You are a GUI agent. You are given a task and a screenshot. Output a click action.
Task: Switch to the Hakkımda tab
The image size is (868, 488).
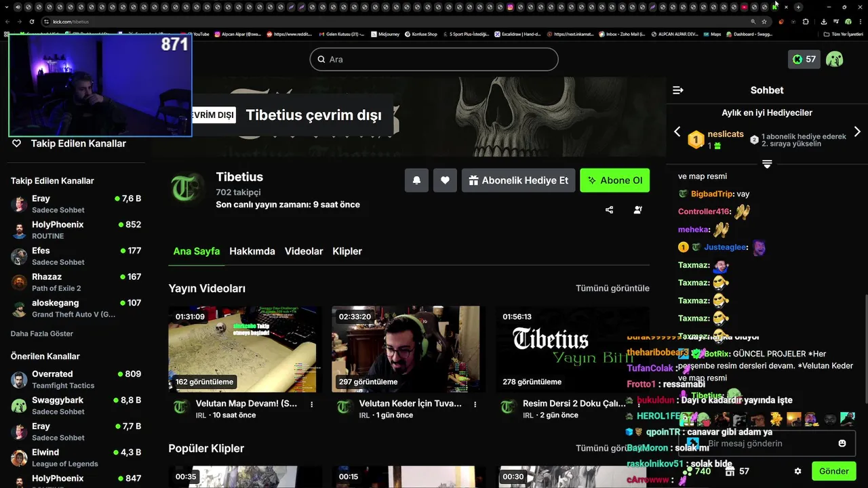pos(252,251)
